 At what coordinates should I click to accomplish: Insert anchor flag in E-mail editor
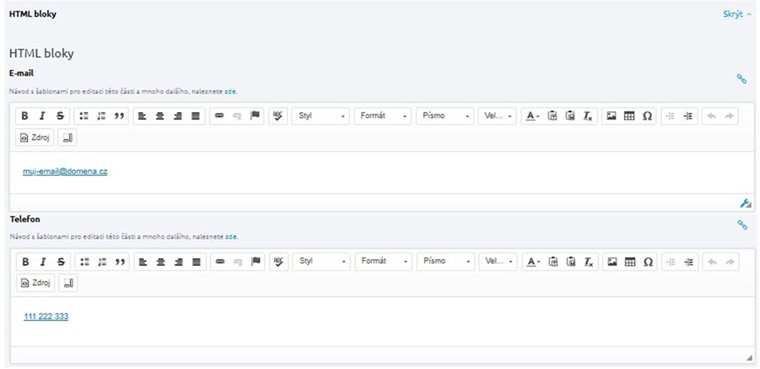click(x=255, y=116)
